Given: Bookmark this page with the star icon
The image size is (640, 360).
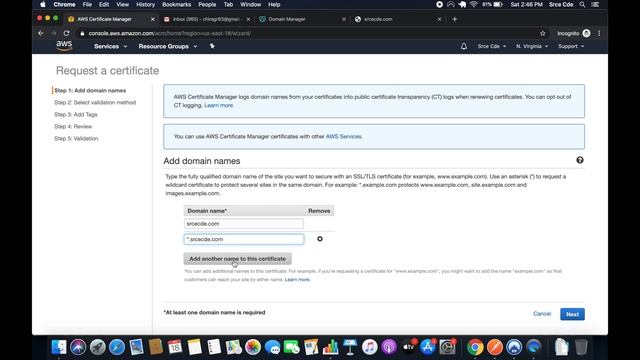Looking at the screenshot, I should click(542, 33).
